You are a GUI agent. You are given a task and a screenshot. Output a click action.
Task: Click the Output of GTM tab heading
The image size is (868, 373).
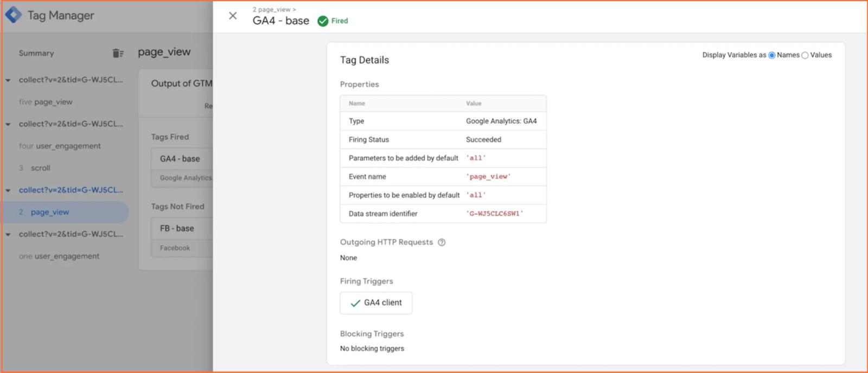pyautogui.click(x=182, y=83)
